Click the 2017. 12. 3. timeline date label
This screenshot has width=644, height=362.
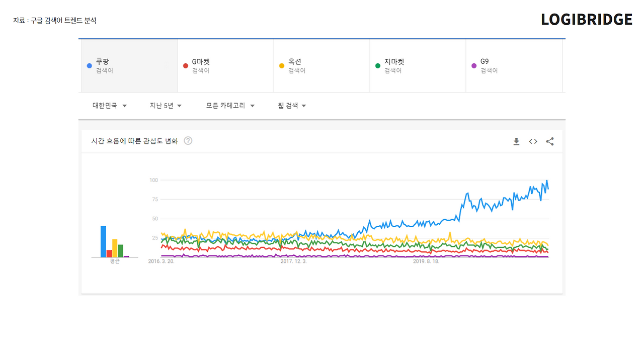pyautogui.click(x=293, y=261)
